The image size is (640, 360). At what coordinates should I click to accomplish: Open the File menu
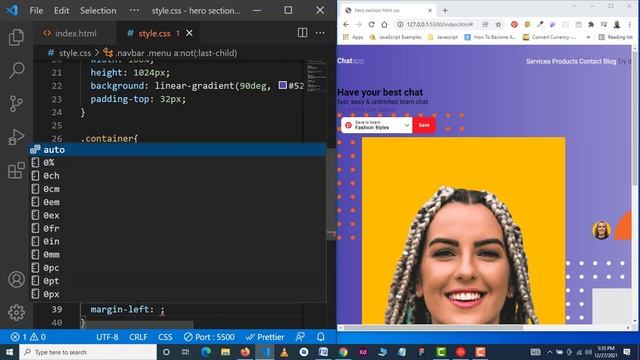coord(36,11)
